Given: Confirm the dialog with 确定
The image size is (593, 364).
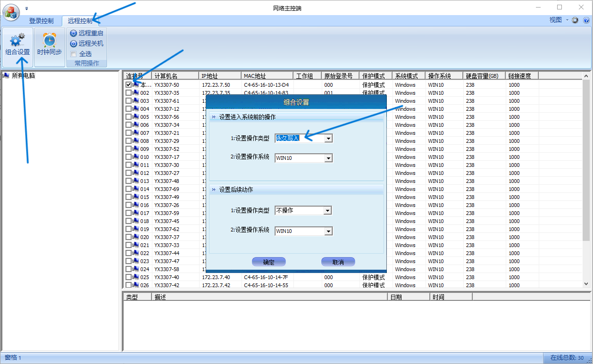Looking at the screenshot, I should pos(268,262).
